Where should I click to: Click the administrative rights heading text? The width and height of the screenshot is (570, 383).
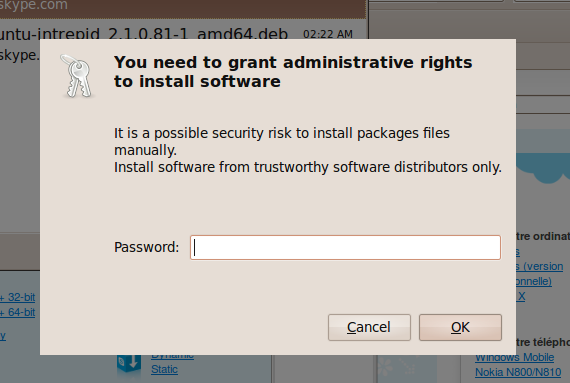293,72
